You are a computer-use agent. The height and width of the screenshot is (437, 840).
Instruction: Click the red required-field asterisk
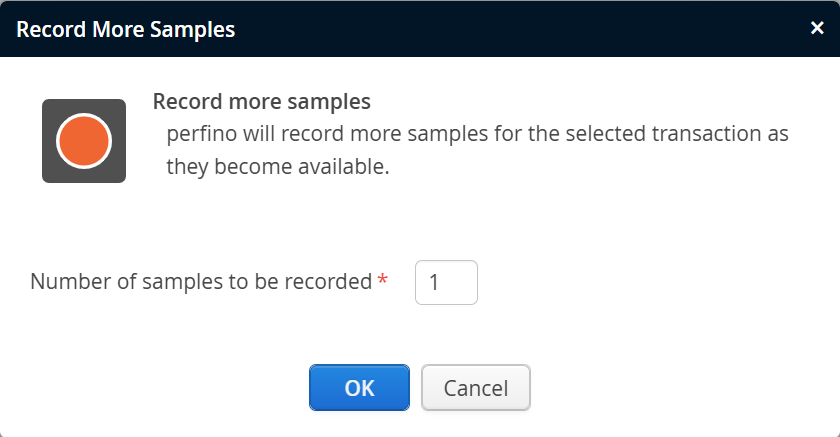coord(383,283)
